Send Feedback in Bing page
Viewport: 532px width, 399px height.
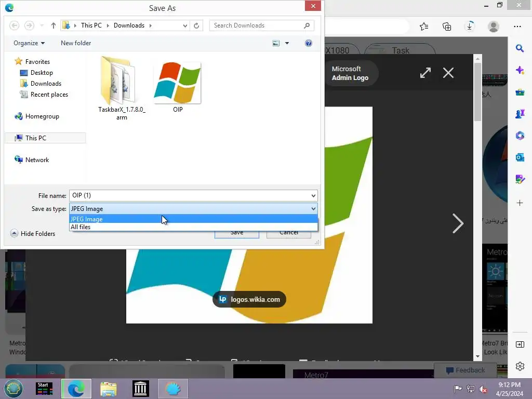pos(465,370)
